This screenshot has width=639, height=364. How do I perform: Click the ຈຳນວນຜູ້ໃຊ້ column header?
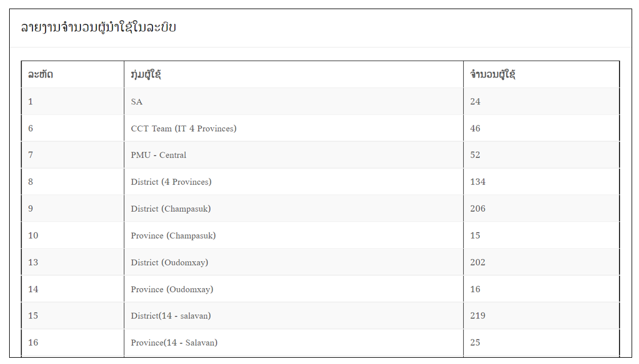tap(541, 74)
